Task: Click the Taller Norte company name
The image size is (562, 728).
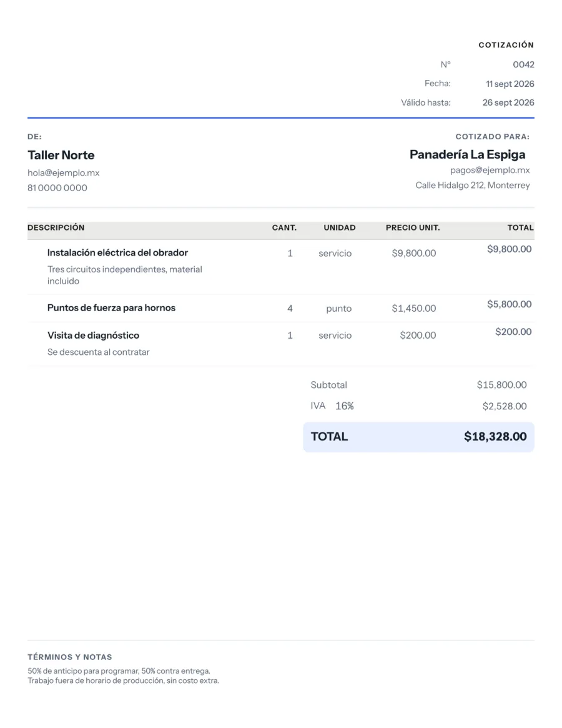Action: (61, 155)
